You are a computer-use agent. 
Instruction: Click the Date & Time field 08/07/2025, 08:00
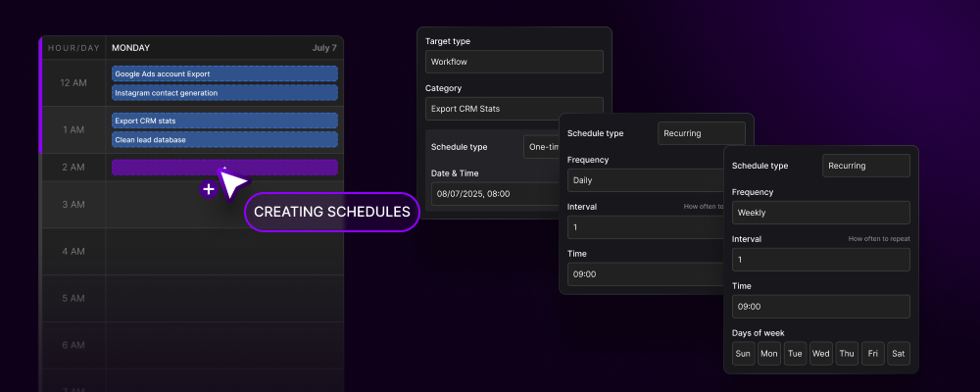[x=495, y=194]
